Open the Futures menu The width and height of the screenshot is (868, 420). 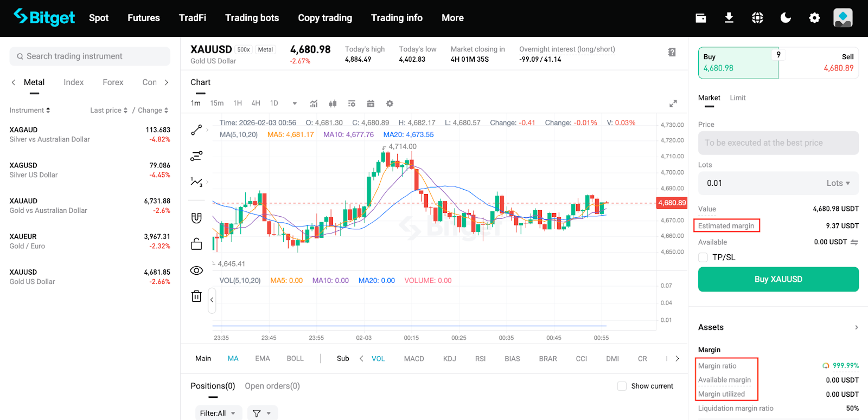(x=144, y=18)
